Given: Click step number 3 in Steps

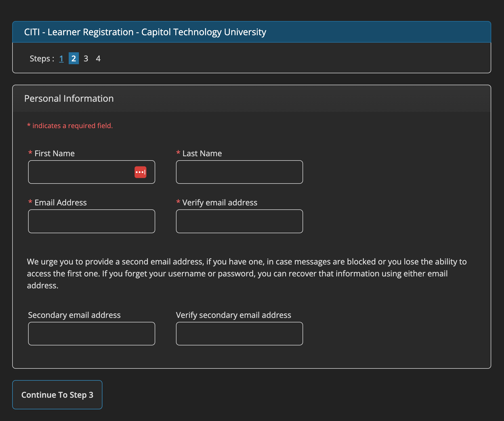Looking at the screenshot, I should (x=86, y=59).
